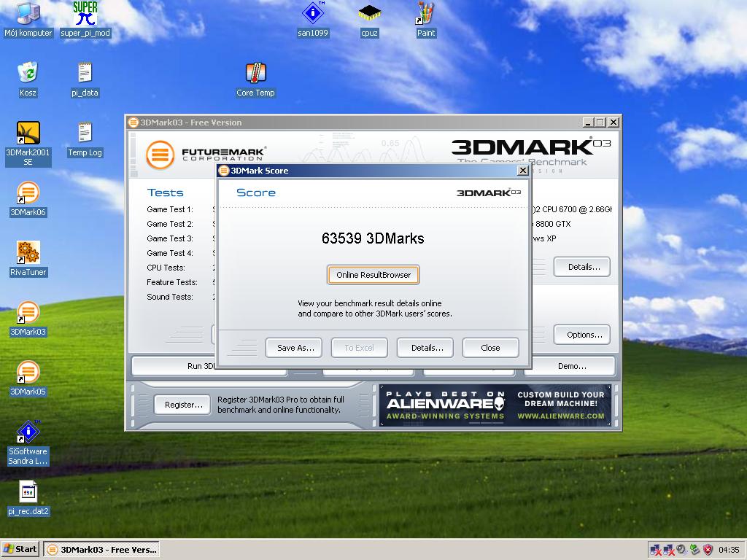Screen dimensions: 747x560
Task: Click Game Test 1 label
Action: coord(169,209)
